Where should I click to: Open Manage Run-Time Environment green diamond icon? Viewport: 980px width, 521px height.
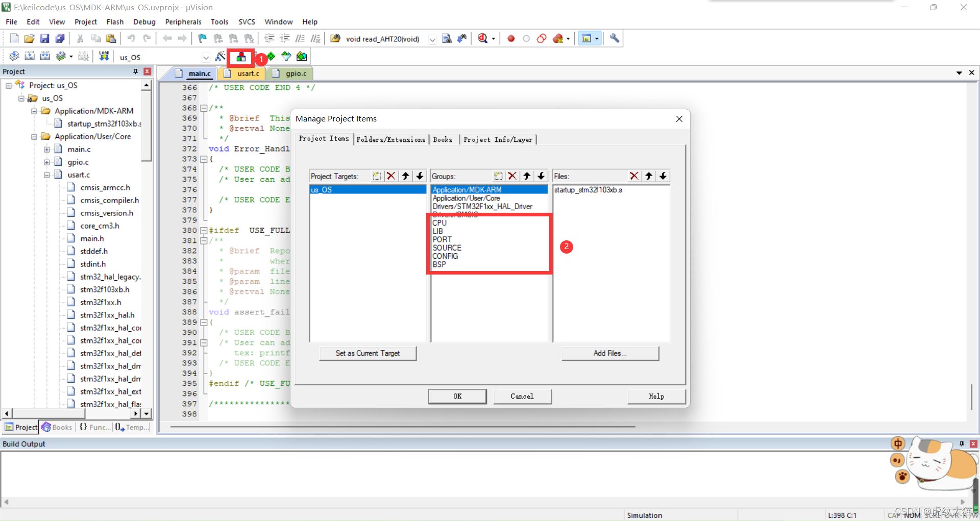tap(271, 56)
